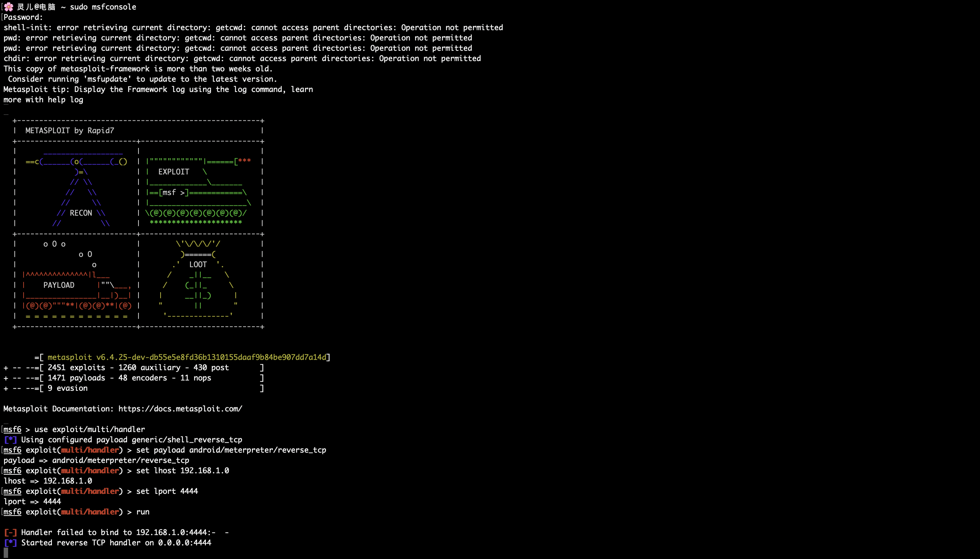Click the blue [*] marker before 'Using configured payload'
Image resolution: width=980 pixels, height=559 pixels.
[x=10, y=440]
